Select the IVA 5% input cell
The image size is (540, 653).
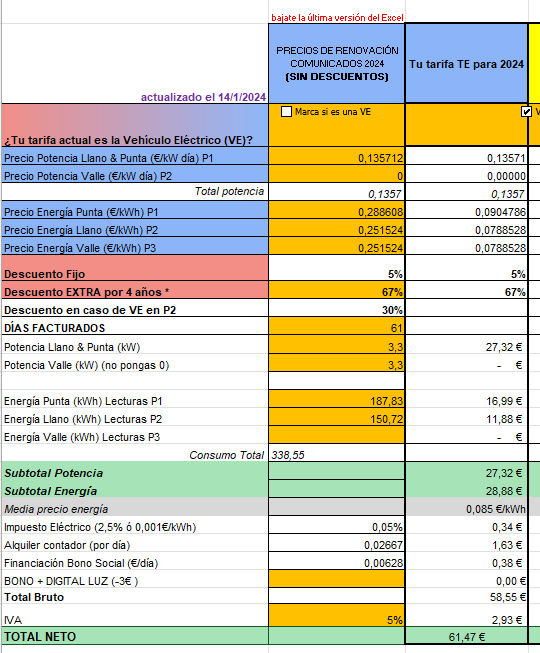click(x=337, y=616)
